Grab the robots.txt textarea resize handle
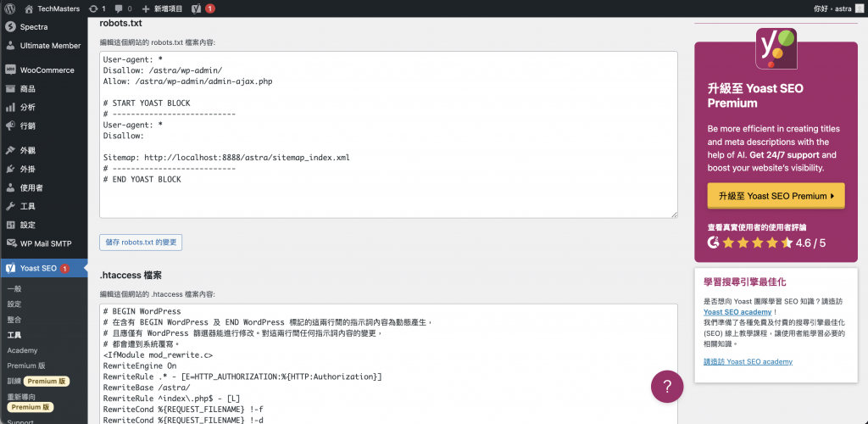868x424 pixels. [x=674, y=215]
